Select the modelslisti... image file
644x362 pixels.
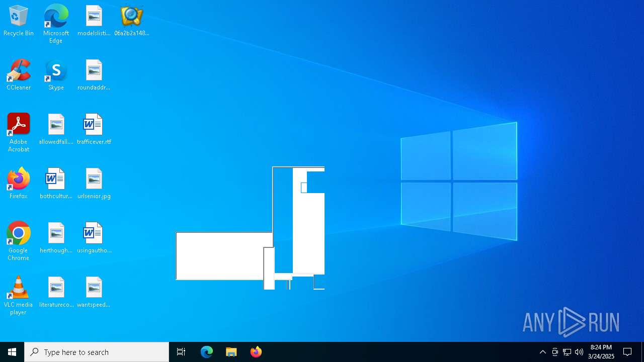point(94,21)
